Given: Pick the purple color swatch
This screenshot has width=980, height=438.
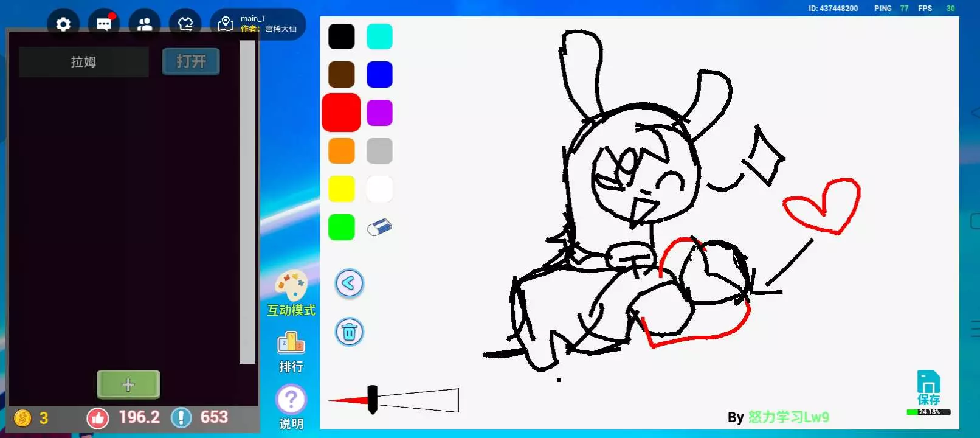Looking at the screenshot, I should click(380, 113).
